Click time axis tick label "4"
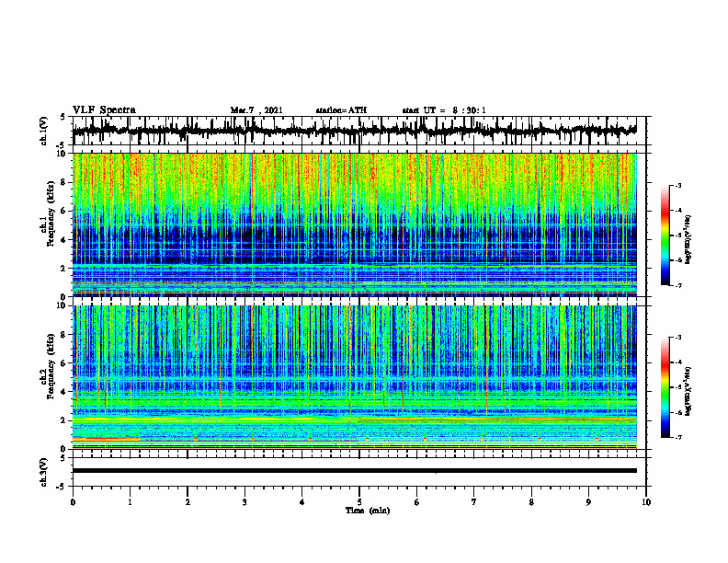The height and width of the screenshot is (563, 728). 302,502
